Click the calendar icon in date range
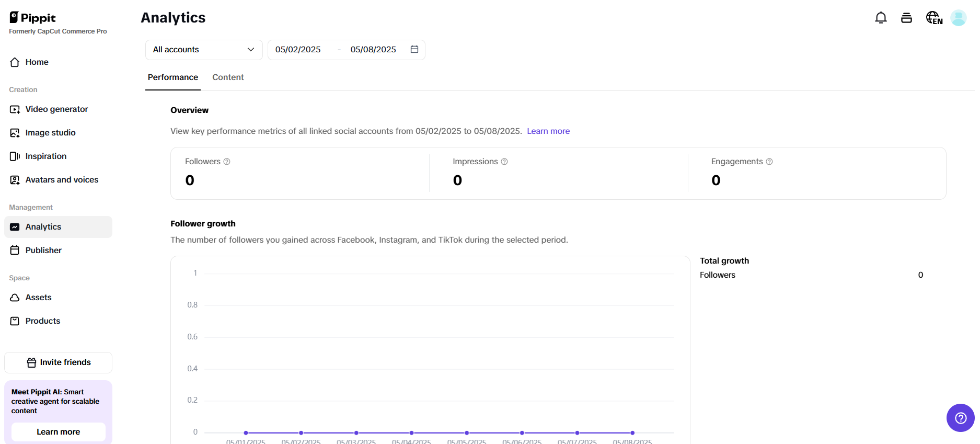 414,49
